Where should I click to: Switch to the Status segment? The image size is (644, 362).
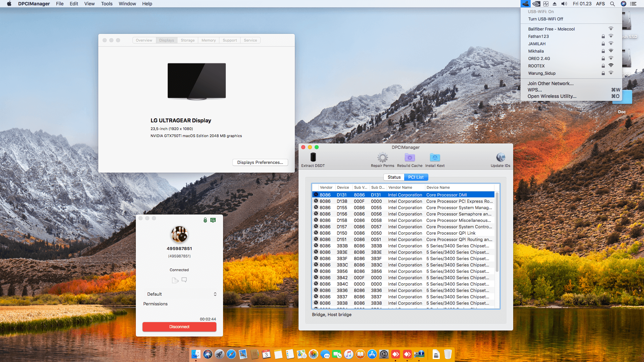(x=394, y=177)
